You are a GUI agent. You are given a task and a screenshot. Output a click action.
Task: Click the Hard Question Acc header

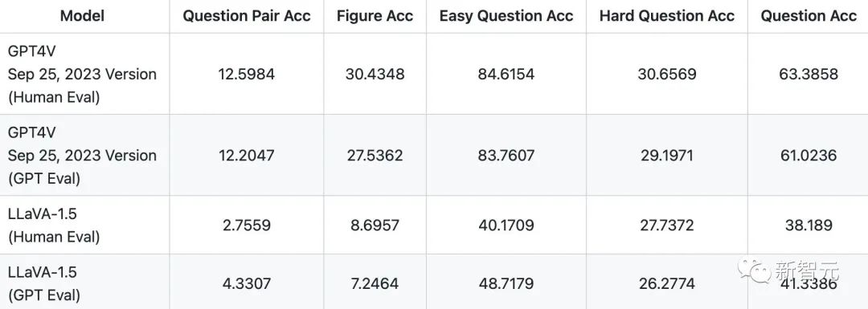(x=667, y=16)
